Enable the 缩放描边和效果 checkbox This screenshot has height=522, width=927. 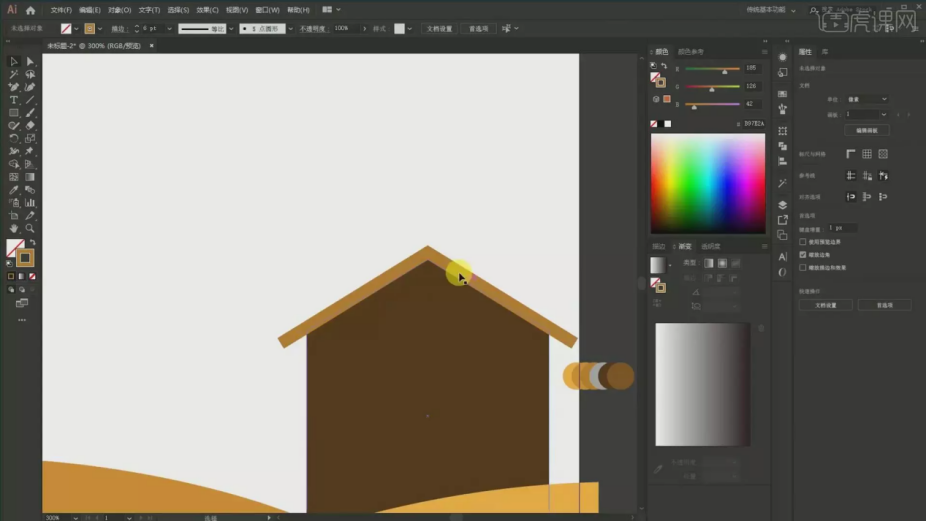click(803, 267)
